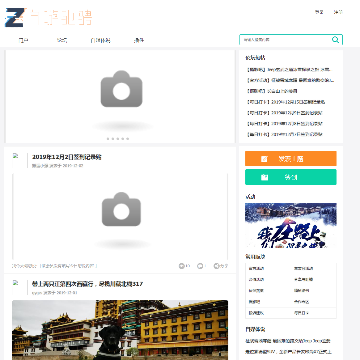Open the second item in the navigation bar
This screenshot has width=360, height=360.
[62, 40]
